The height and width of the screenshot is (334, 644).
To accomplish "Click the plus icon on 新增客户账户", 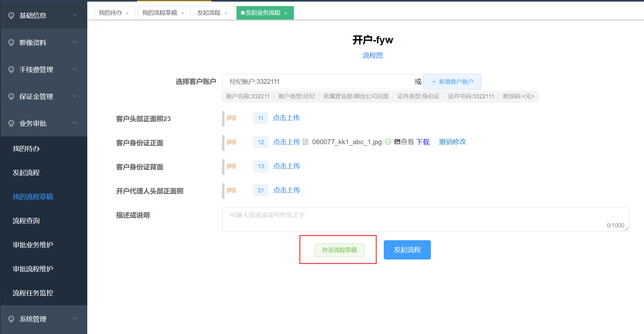I will pos(434,82).
